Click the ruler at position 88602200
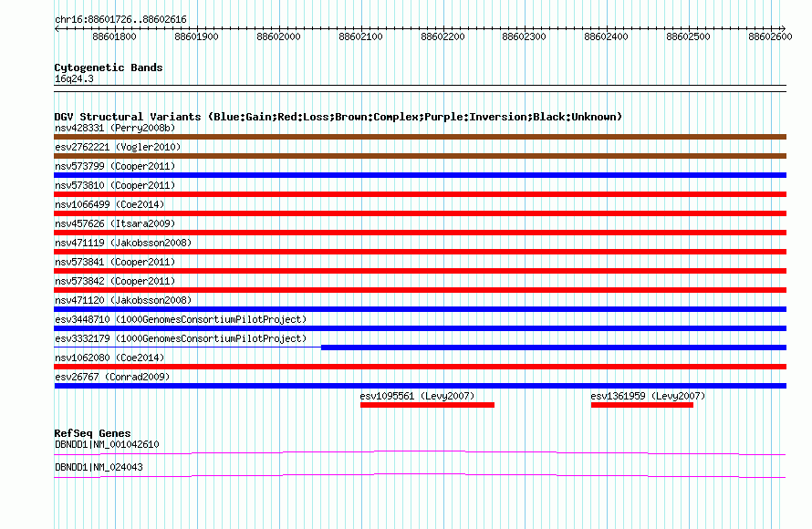This screenshot has height=529, width=812. 442,36
